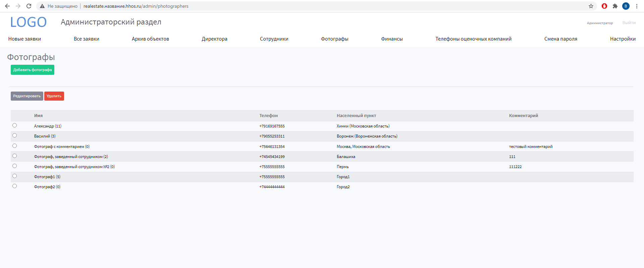Screen dimensions: 644x268
Task: Open Архив объектов in the navigation
Action: [150, 39]
